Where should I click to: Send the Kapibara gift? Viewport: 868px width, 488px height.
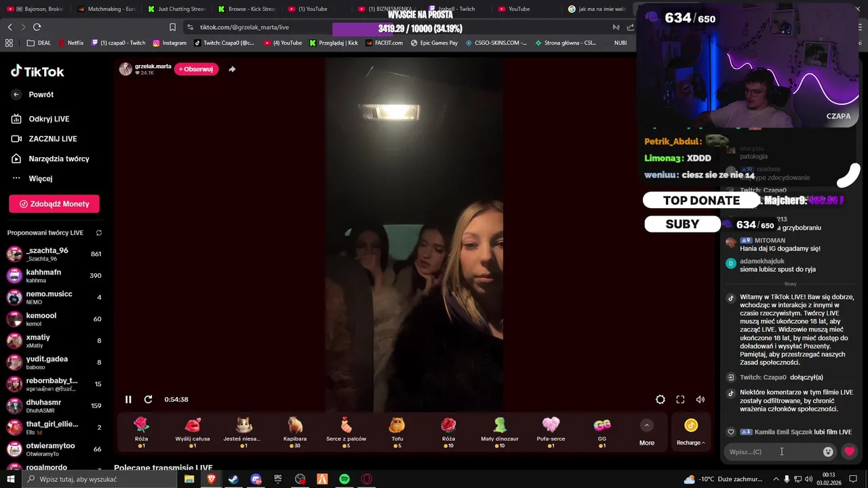pyautogui.click(x=295, y=432)
